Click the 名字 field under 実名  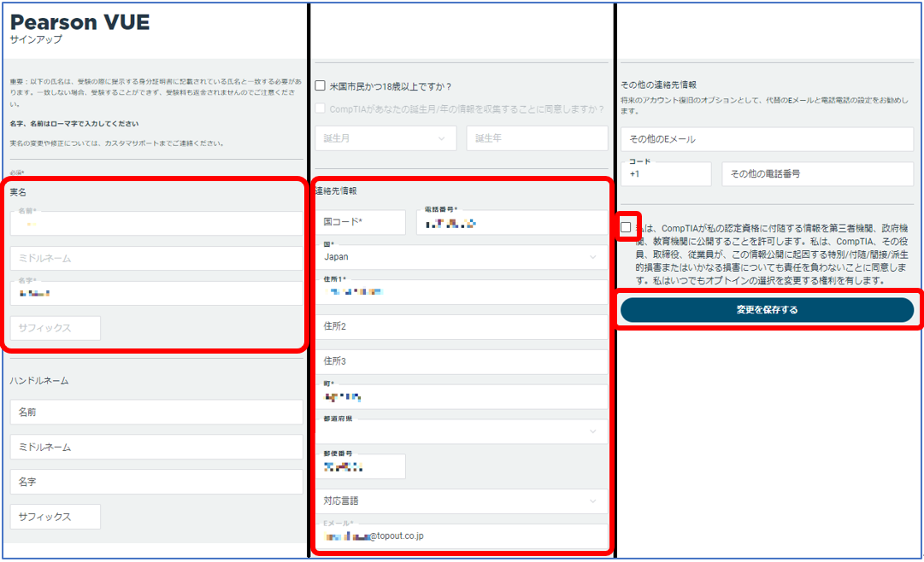click(x=156, y=293)
